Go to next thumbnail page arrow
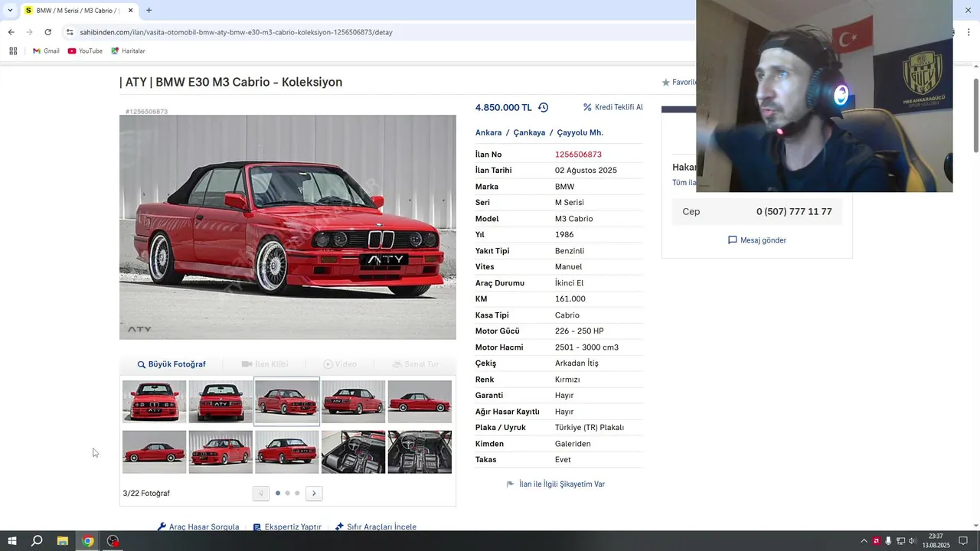 pyautogui.click(x=314, y=494)
